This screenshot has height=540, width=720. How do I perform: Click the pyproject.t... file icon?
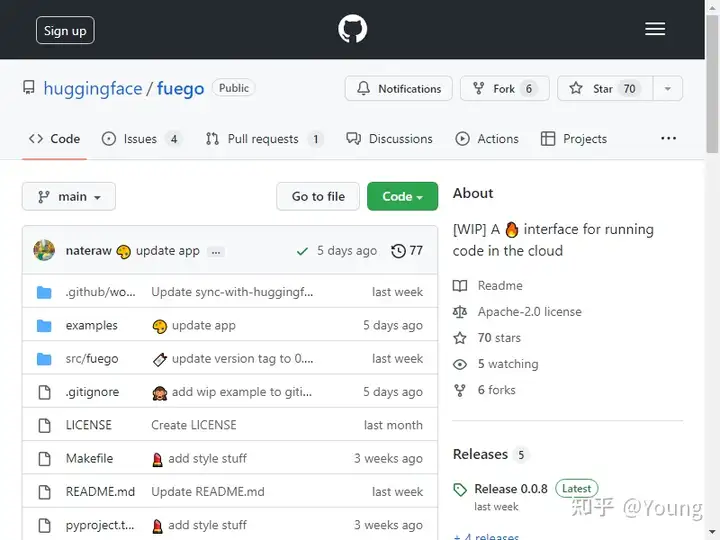(x=45, y=525)
